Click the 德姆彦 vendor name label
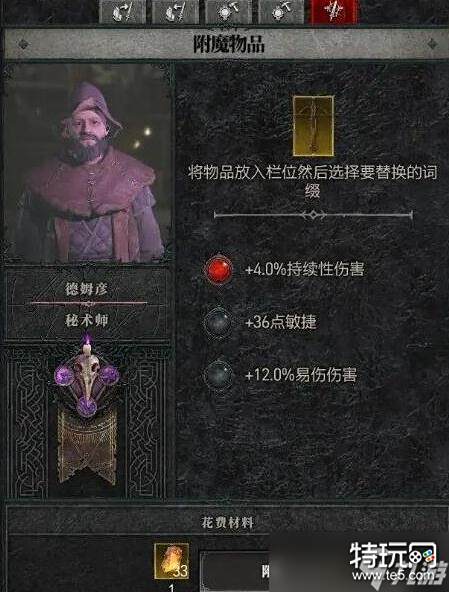449x592 pixels. pyautogui.click(x=86, y=289)
